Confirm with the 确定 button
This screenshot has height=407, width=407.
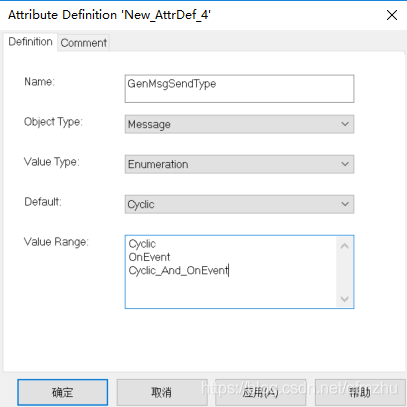63,392
